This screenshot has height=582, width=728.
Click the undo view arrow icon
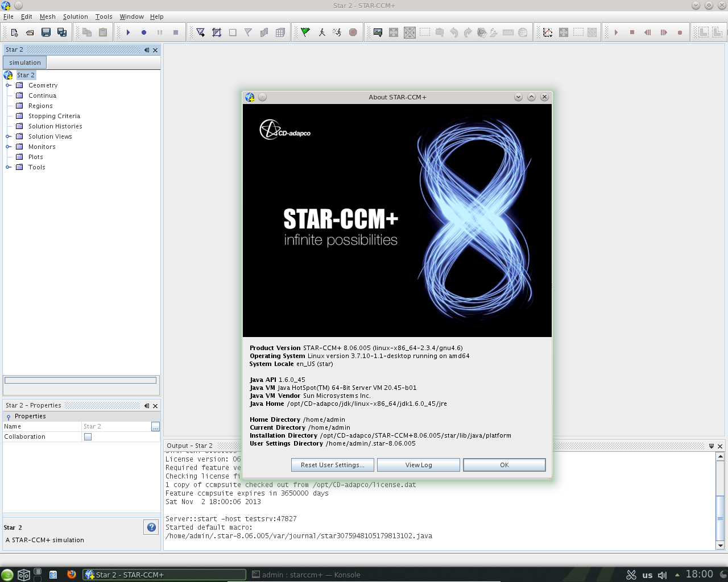[454, 32]
